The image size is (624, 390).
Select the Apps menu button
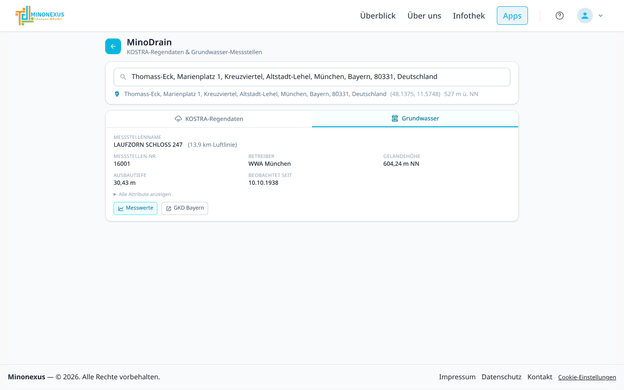click(512, 16)
